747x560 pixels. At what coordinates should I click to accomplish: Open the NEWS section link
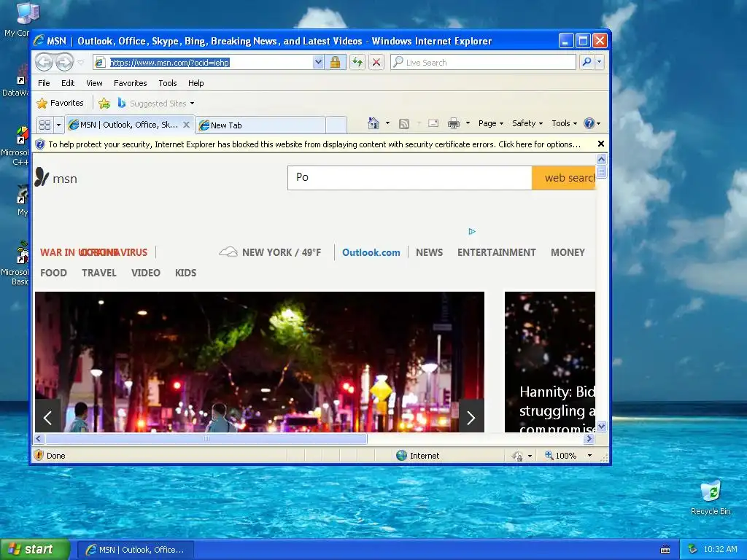(x=429, y=252)
